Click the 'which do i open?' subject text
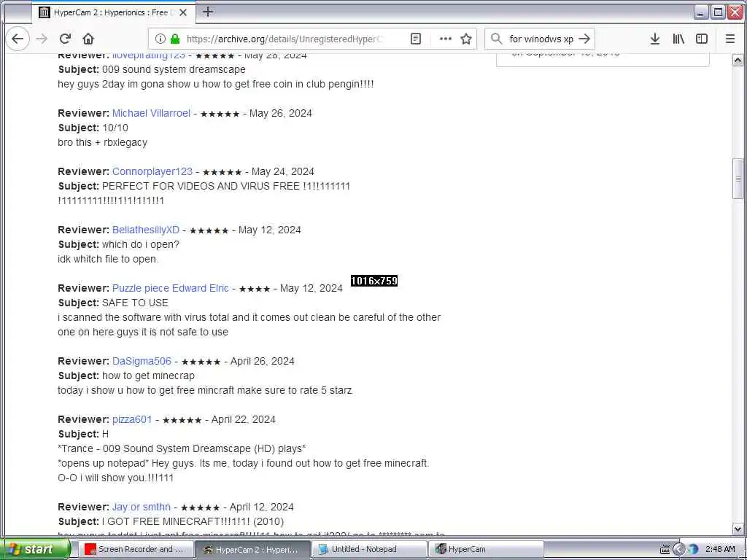Screen dimensions: 747x560 (141, 244)
